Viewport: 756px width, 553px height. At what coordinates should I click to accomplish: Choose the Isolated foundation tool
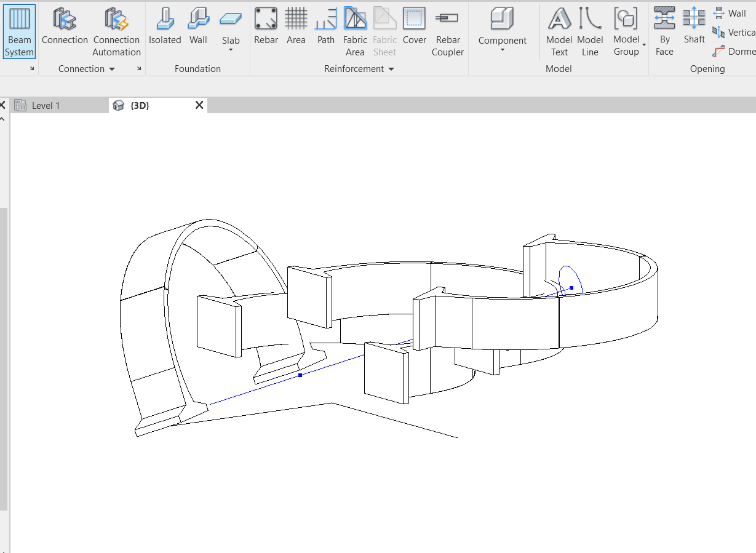[x=165, y=26]
